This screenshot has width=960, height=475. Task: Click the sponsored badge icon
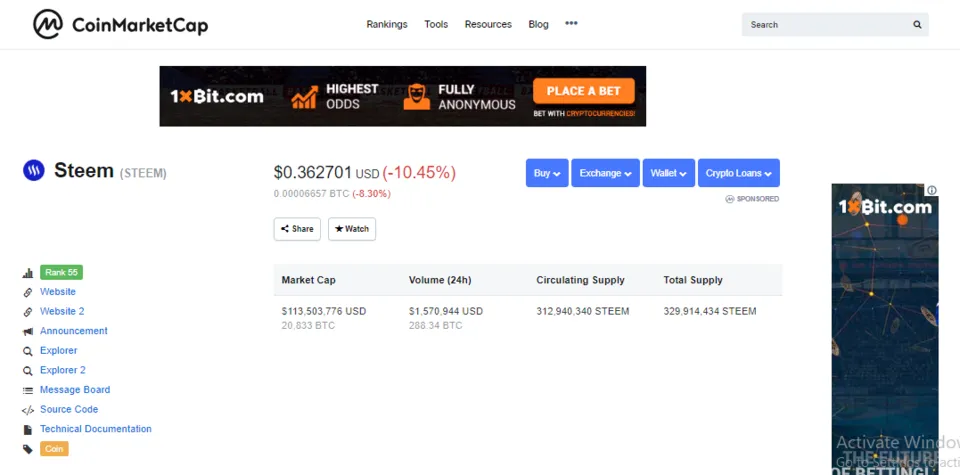coord(730,199)
